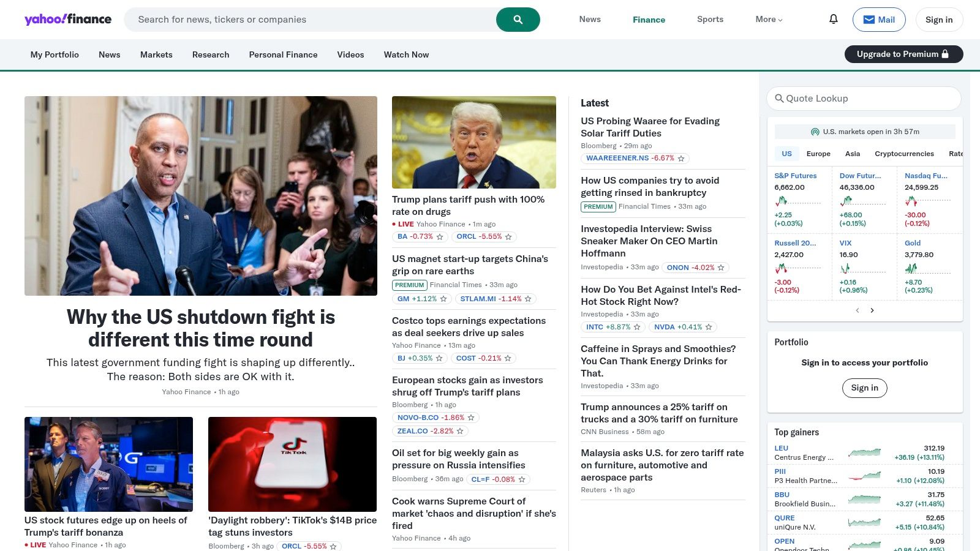Open QURE top gainer sparkline chart
980x551 pixels.
coord(864,522)
